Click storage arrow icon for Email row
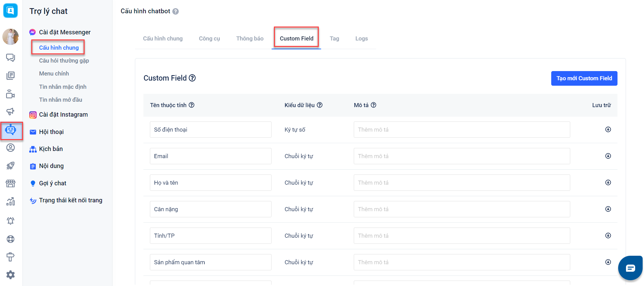Image resolution: width=644 pixels, height=286 pixels. [x=608, y=156]
